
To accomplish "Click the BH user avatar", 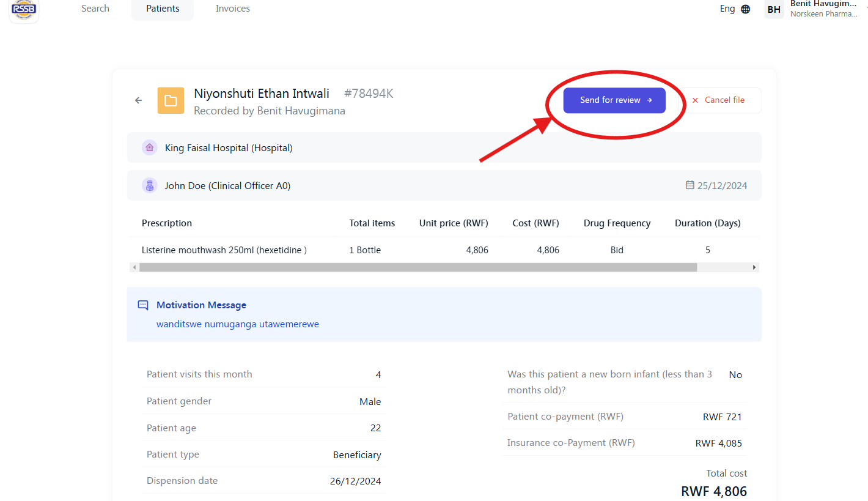I will tap(774, 9).
